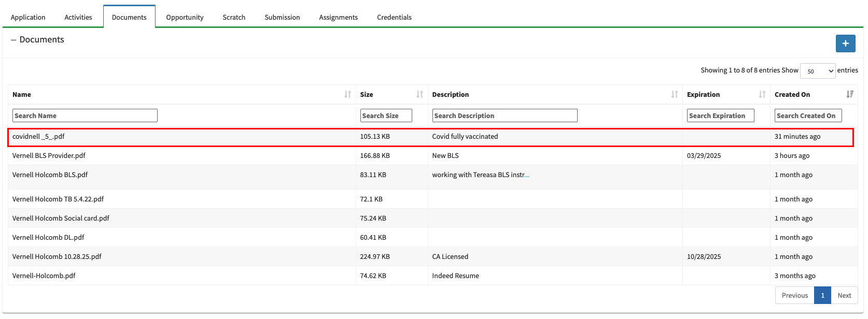Expand truncated description ellipsis for Vernell Holcomb BLS
868x319 pixels.
527,175
